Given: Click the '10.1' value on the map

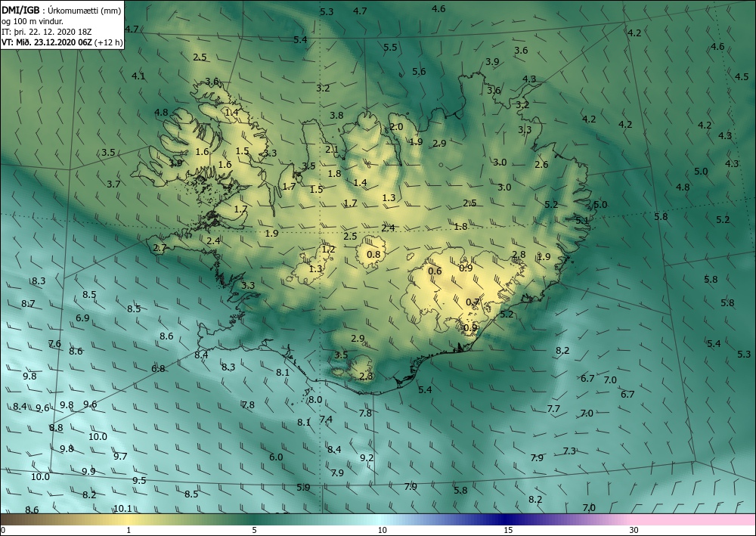Looking at the screenshot, I should [x=122, y=509].
